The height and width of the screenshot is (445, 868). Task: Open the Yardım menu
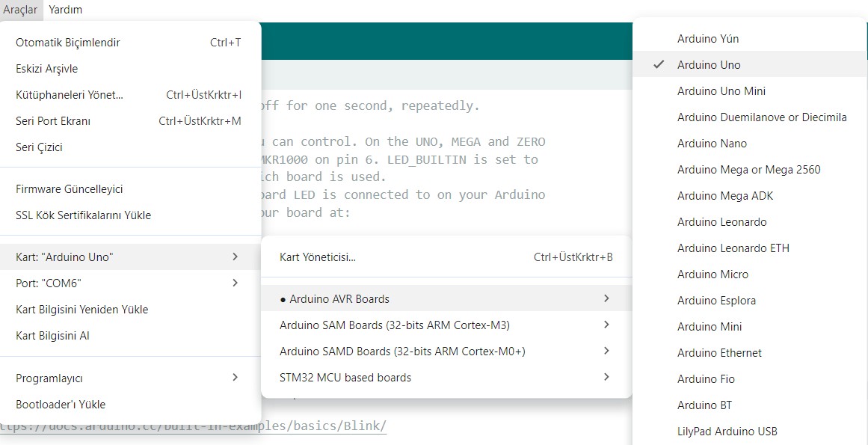(x=65, y=10)
